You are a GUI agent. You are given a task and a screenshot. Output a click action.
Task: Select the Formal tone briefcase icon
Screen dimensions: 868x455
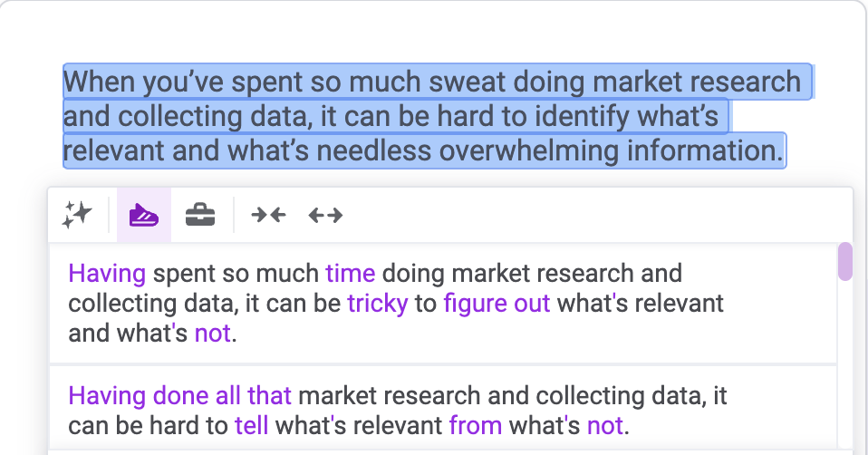coord(200,215)
